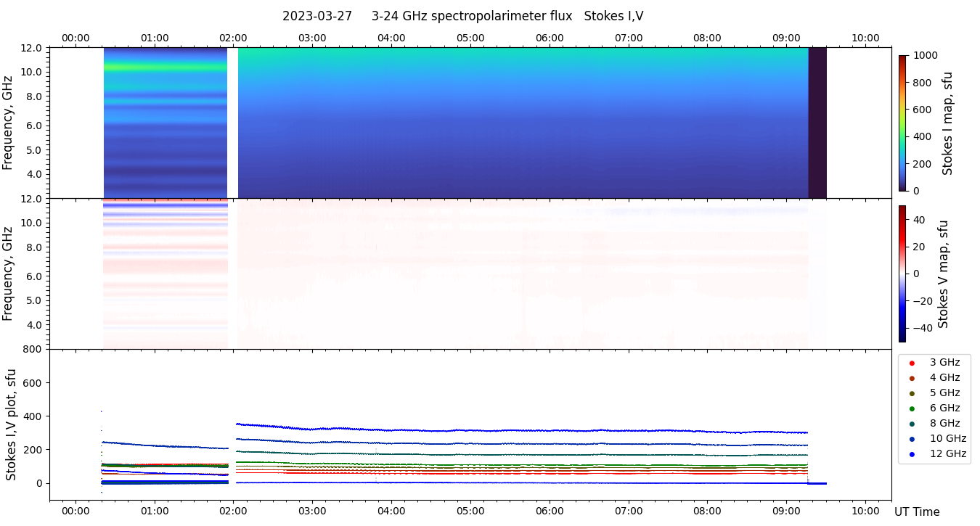Viewport: 980px width, 526px height.
Task: Click the 4 GHz legend marker dot
Action: pos(912,378)
